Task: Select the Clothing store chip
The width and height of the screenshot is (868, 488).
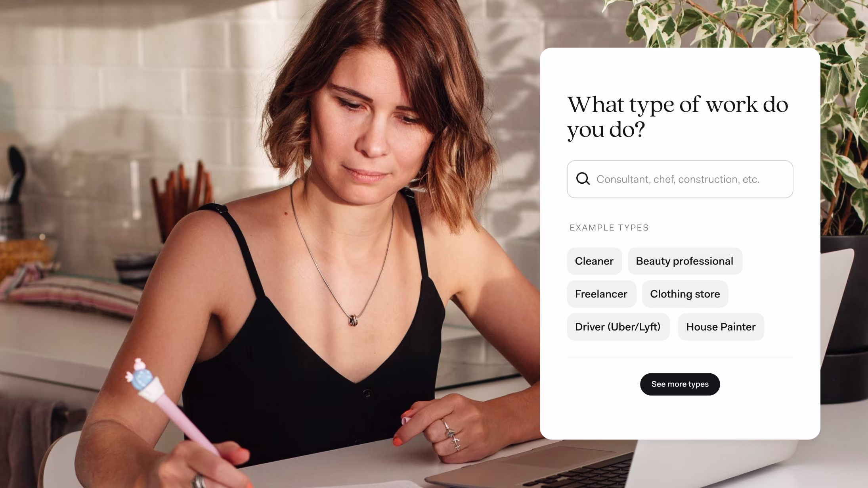Action: (685, 294)
